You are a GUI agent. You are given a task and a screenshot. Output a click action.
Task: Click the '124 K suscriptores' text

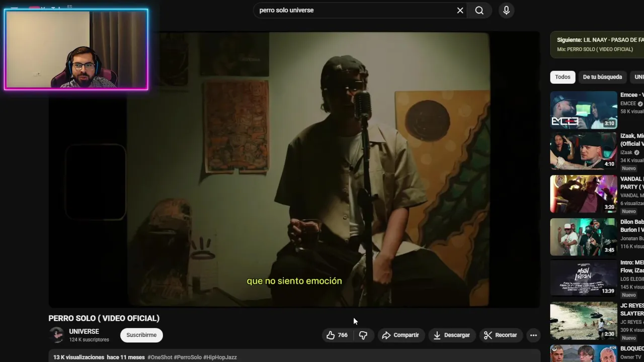(x=89, y=340)
